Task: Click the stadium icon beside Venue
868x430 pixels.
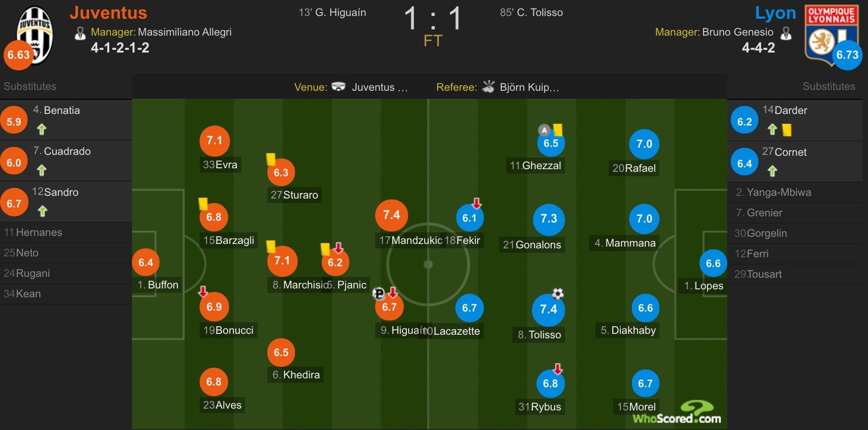Action: point(339,86)
